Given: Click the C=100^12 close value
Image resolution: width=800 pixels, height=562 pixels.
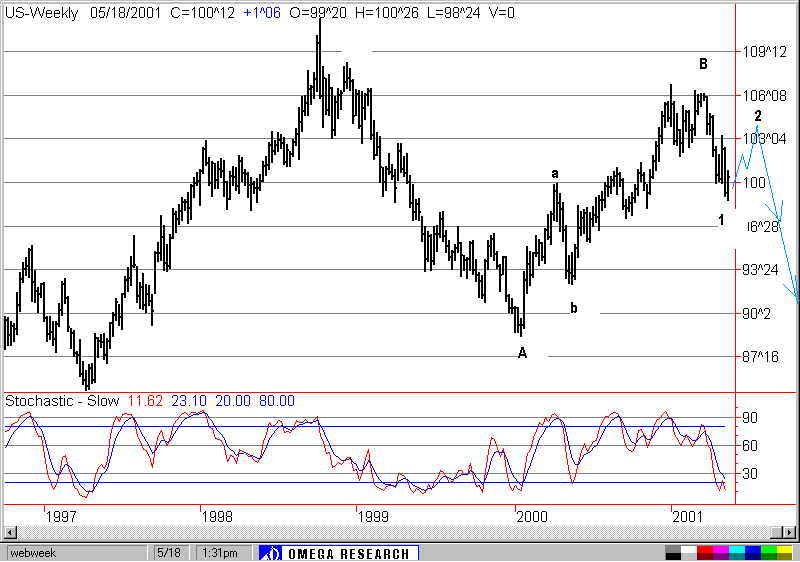Looking at the screenshot, I should click(x=203, y=13).
